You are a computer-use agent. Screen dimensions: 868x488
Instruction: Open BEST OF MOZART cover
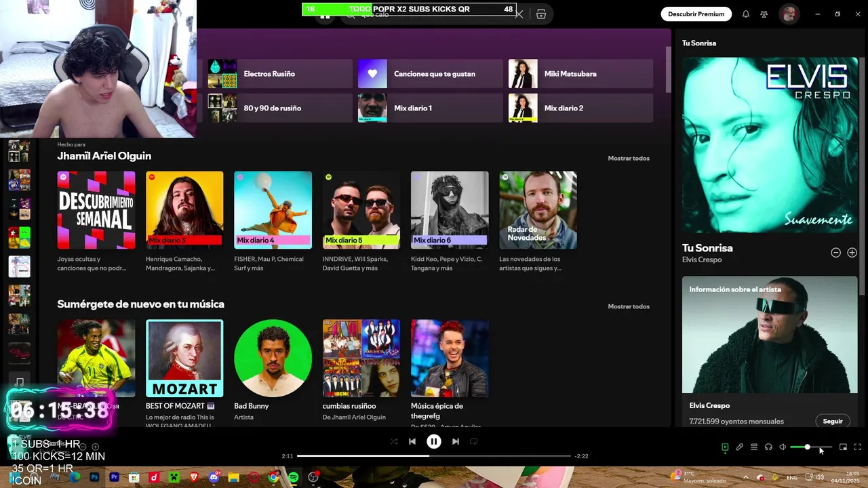tap(184, 359)
